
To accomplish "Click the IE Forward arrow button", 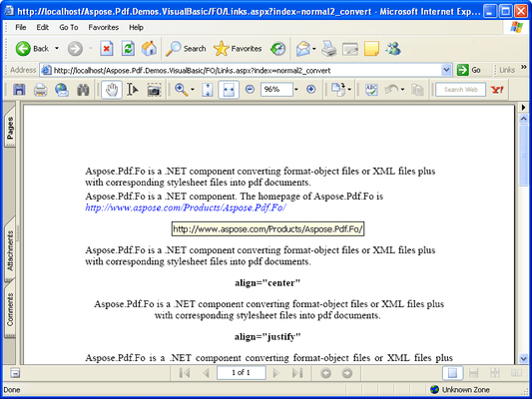I will pos(75,49).
